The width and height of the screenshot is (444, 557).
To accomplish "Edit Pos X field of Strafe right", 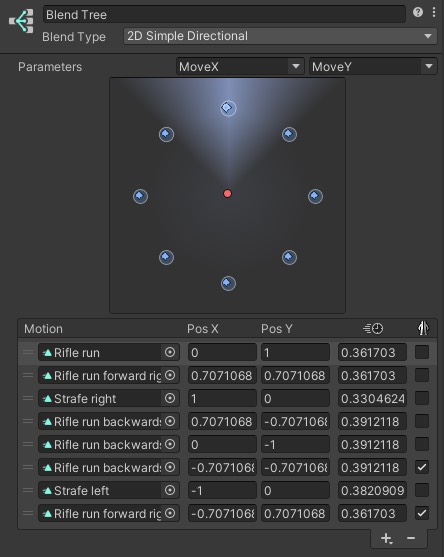I will tap(222, 398).
